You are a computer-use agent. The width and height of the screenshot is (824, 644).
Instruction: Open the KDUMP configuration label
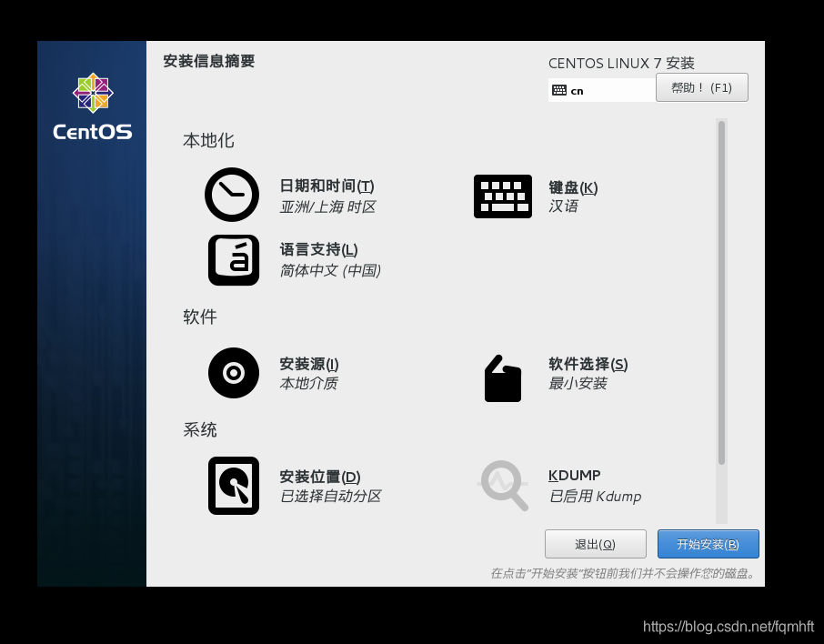[575, 475]
